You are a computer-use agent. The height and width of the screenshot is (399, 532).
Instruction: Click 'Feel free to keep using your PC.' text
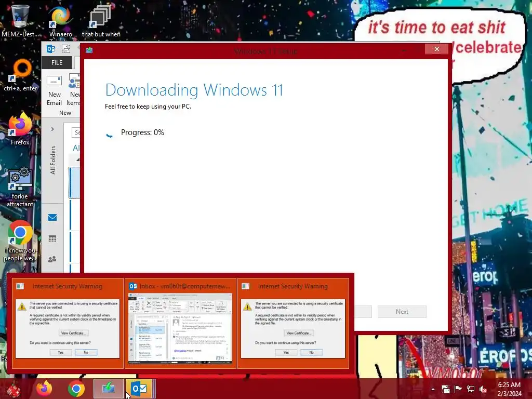pos(148,106)
